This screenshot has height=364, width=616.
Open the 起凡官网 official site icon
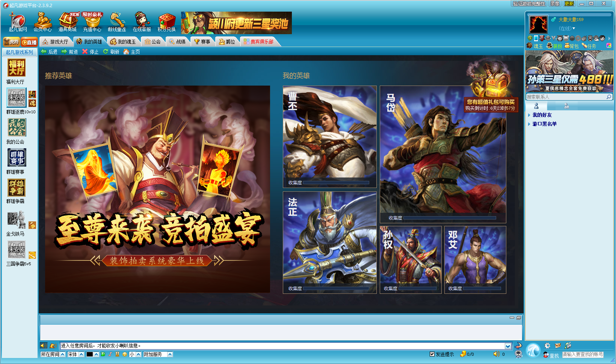pos(18,22)
